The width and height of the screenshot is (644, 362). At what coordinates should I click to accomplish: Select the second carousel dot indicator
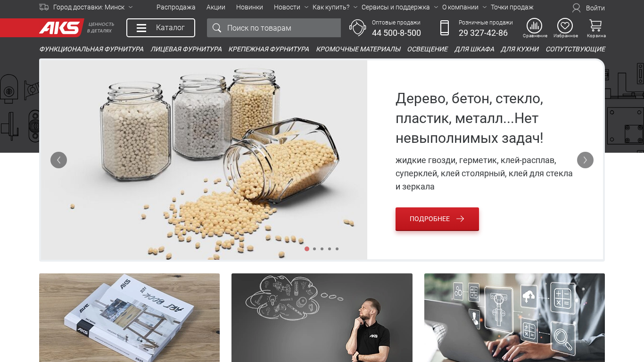(x=314, y=249)
